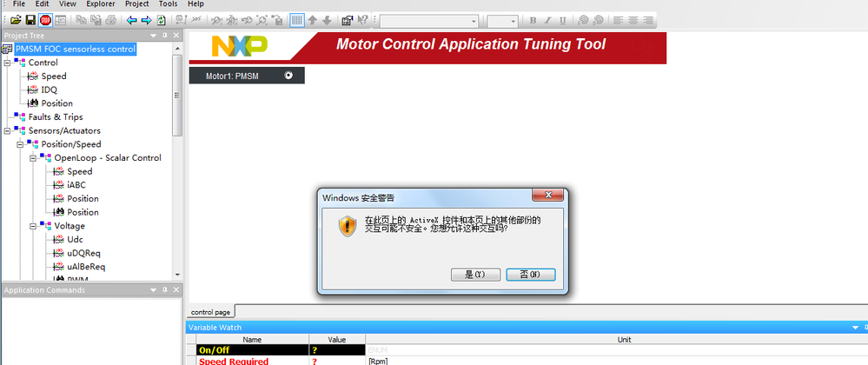This screenshot has height=365, width=868.
Task: Collapse the Position/Speed tree node
Action: [20, 144]
